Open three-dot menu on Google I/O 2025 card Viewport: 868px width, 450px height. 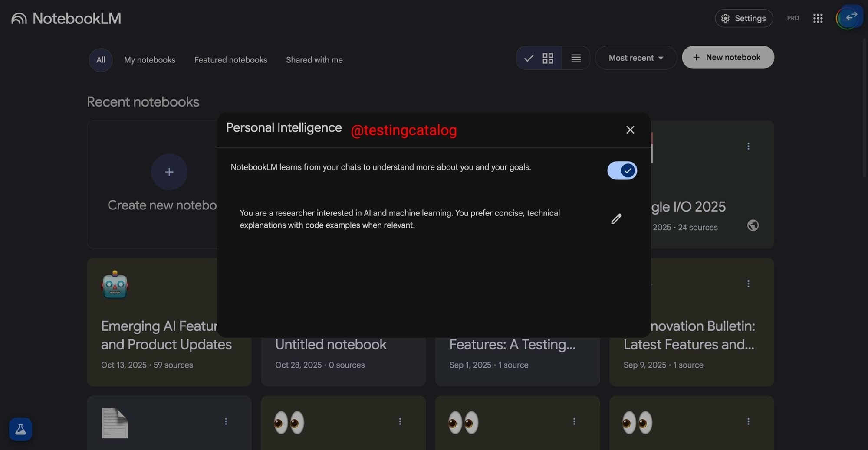click(x=748, y=147)
